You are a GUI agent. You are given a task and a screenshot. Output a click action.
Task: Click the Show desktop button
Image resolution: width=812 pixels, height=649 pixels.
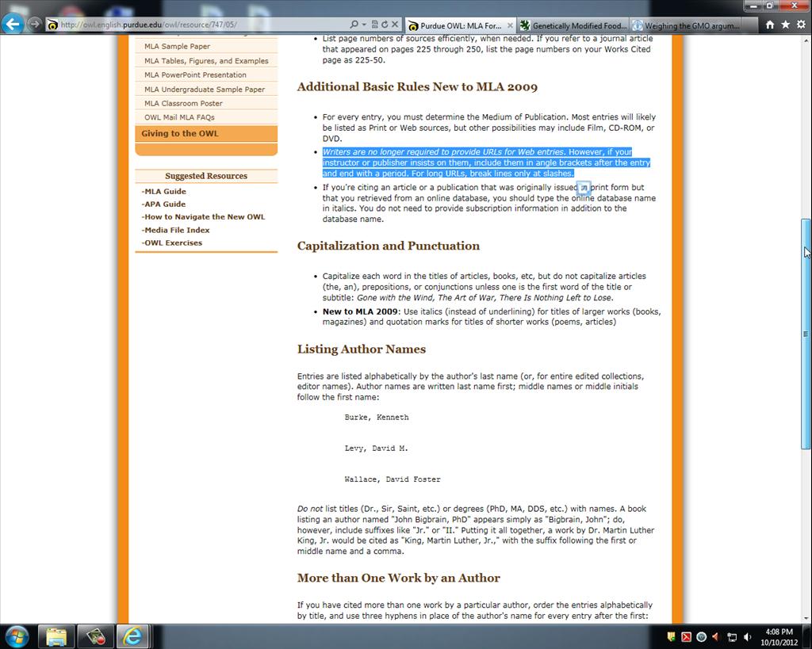pos(808,637)
